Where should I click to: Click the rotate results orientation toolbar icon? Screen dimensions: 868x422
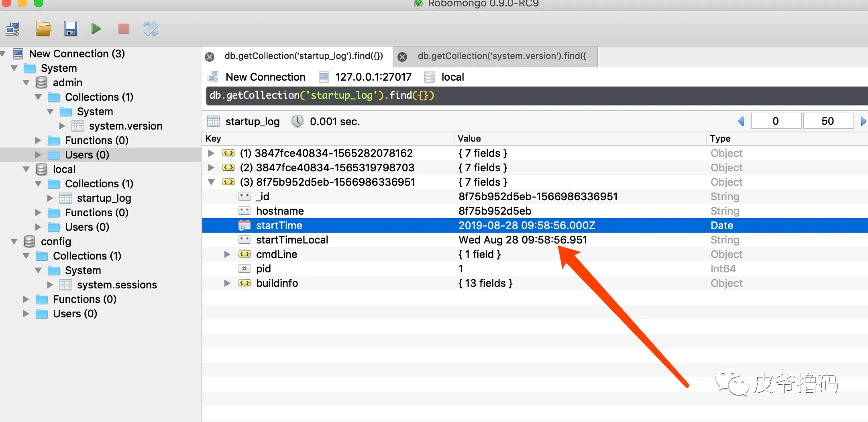(151, 28)
